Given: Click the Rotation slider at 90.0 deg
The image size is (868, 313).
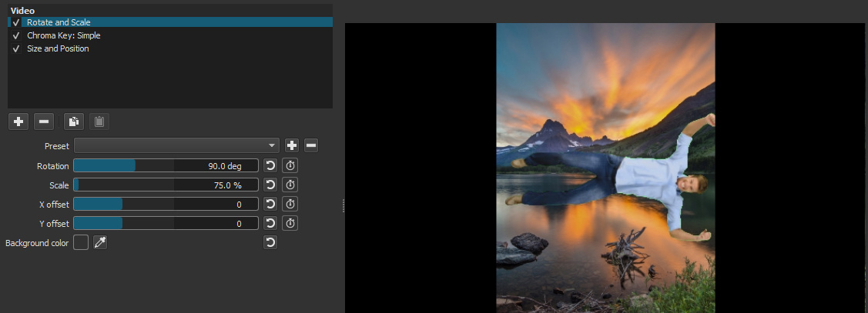Looking at the screenshot, I should pos(166,166).
